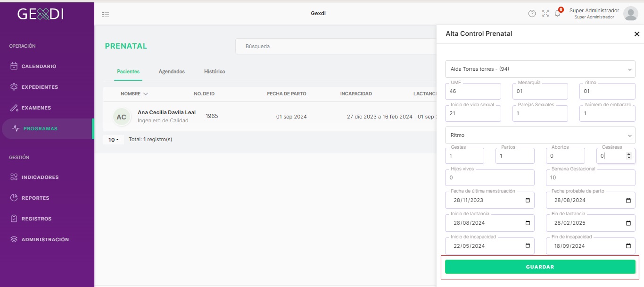
Task: Click the Menarquía input field
Action: [x=540, y=91]
